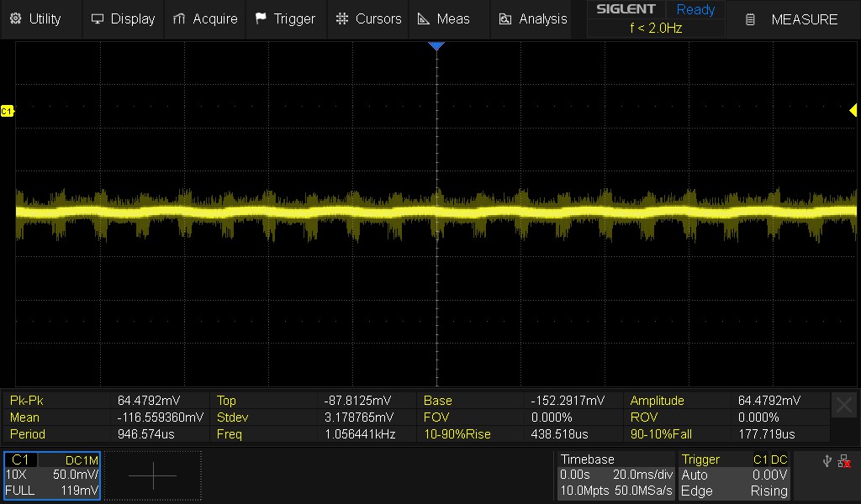861x504 pixels.
Task: Open the Meas menu
Action: point(449,18)
